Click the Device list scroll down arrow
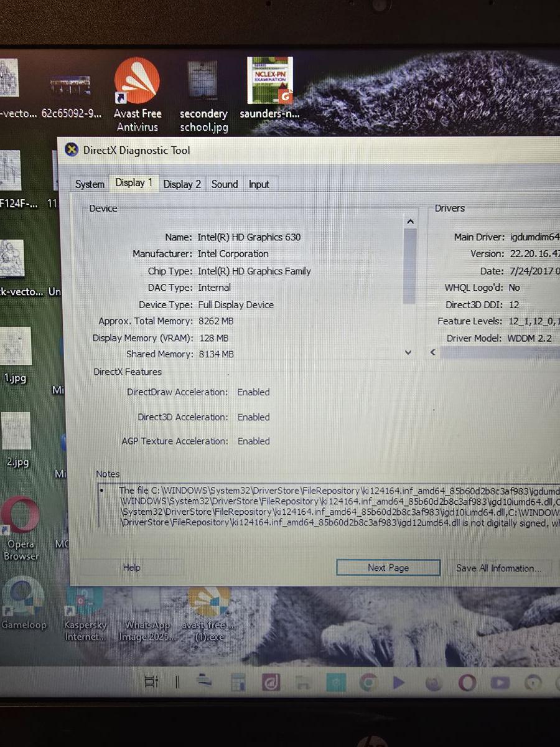Image resolution: width=560 pixels, height=747 pixels. [409, 352]
